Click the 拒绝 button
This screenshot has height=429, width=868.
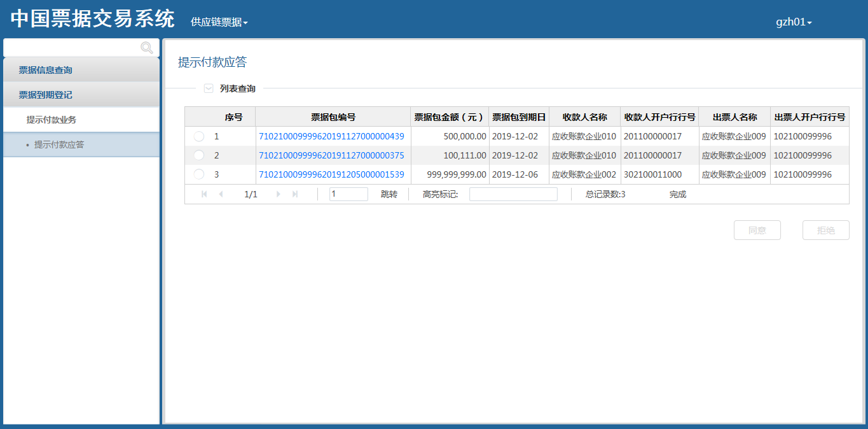click(x=826, y=230)
